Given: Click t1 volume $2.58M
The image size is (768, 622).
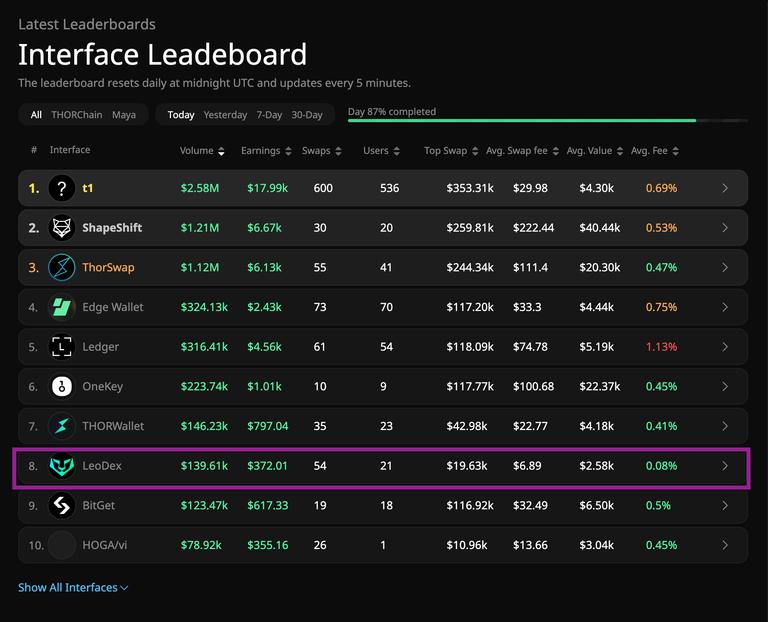Looking at the screenshot, I should tap(200, 188).
